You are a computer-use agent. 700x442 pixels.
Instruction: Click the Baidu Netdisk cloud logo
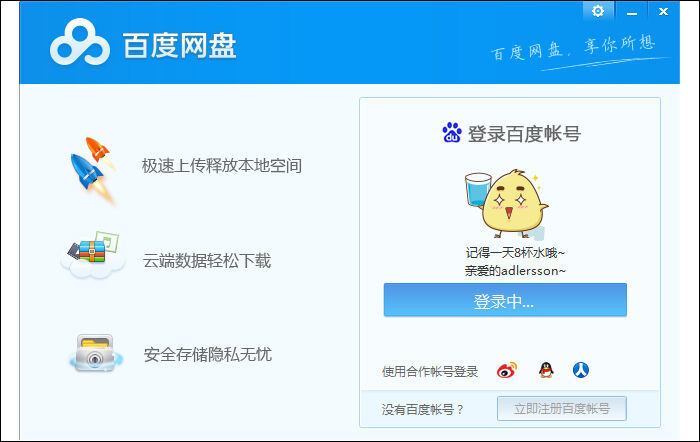tap(80, 42)
